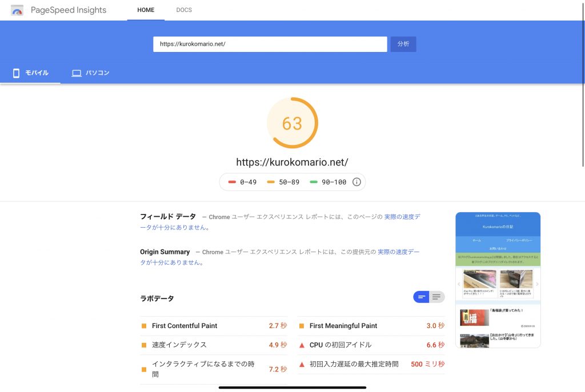The height and width of the screenshot is (392, 585).
Task: Click the 2.7 秒 value
Action: tap(278, 326)
